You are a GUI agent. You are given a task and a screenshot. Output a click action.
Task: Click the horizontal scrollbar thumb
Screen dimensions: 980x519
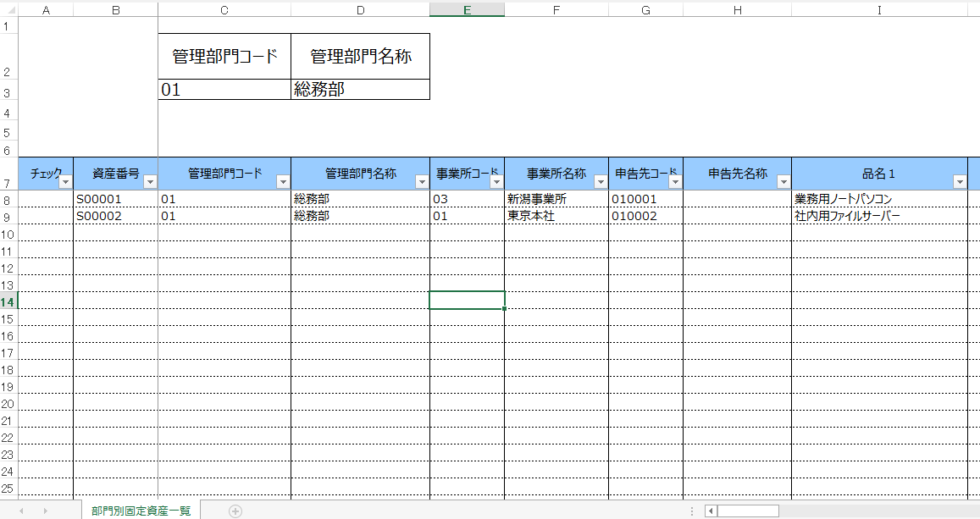pyautogui.click(x=748, y=511)
